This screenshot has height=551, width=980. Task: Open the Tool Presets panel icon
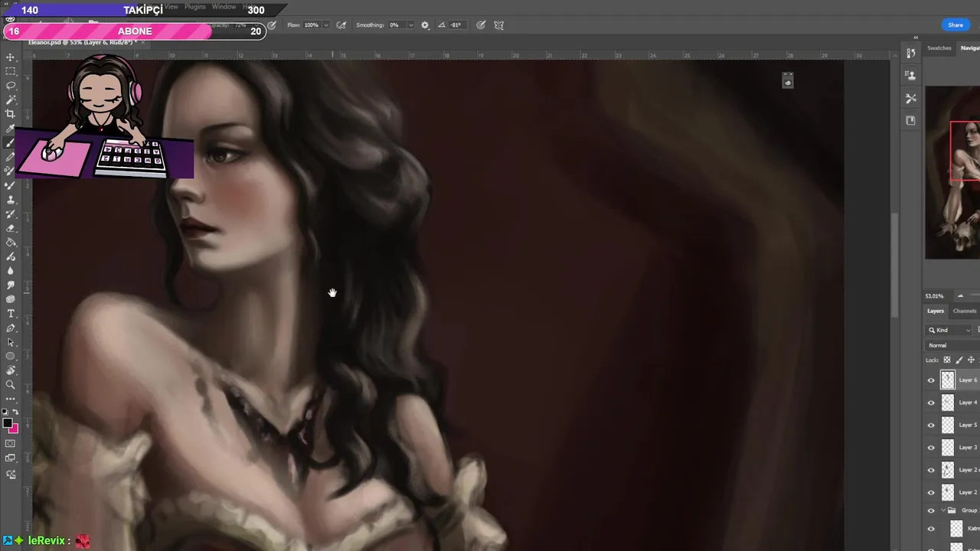click(910, 98)
